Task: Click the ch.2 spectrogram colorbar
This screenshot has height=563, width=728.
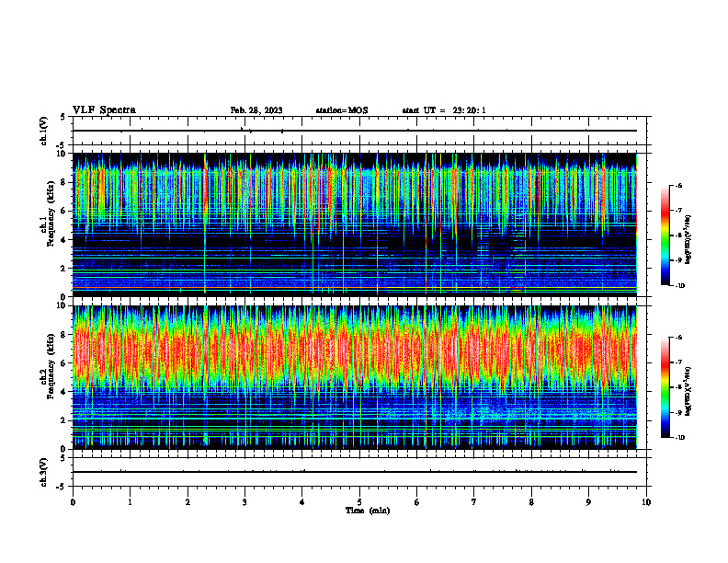Action: click(665, 387)
